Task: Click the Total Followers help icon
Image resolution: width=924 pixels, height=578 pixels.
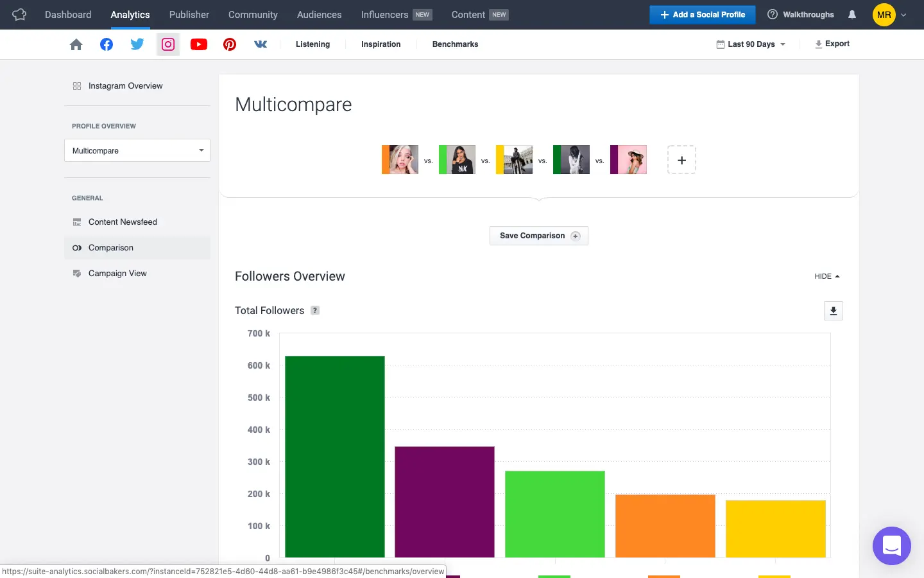Action: tap(315, 310)
